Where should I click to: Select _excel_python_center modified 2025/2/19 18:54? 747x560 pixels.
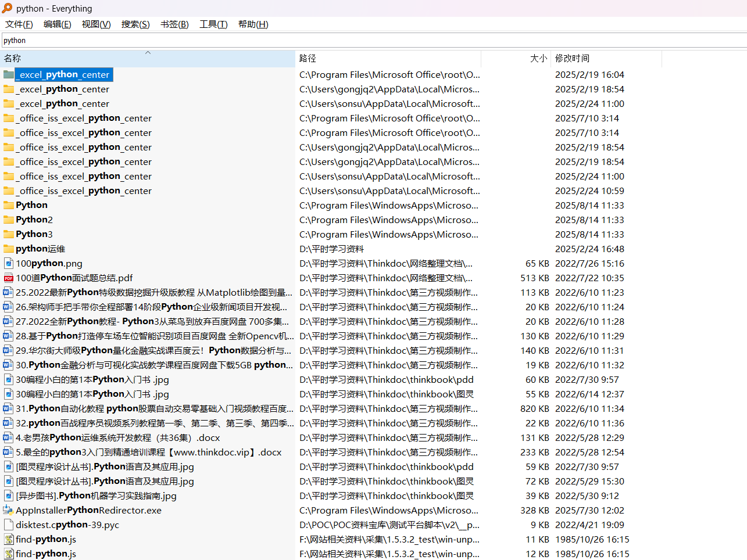point(62,89)
